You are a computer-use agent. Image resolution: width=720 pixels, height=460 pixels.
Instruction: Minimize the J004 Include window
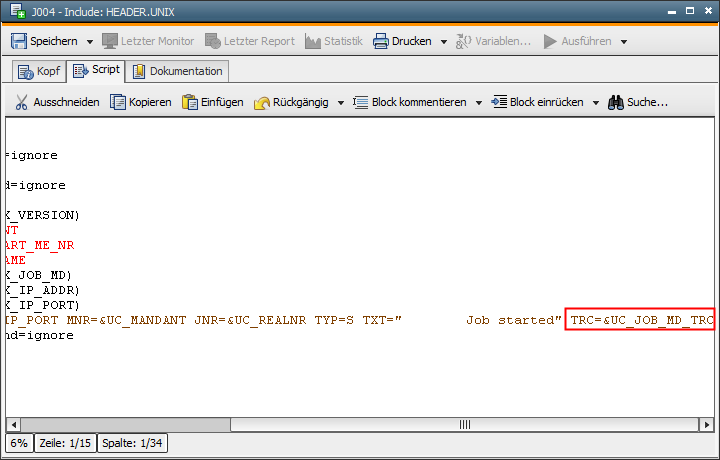coord(672,11)
